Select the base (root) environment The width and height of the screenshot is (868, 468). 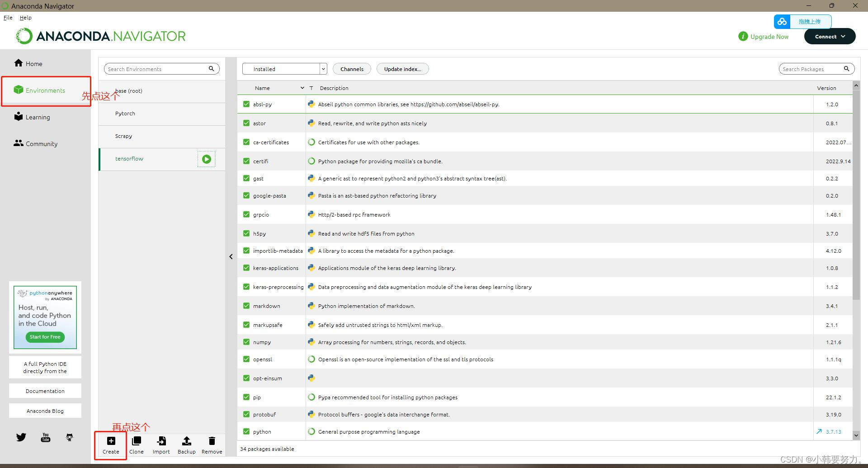point(162,91)
